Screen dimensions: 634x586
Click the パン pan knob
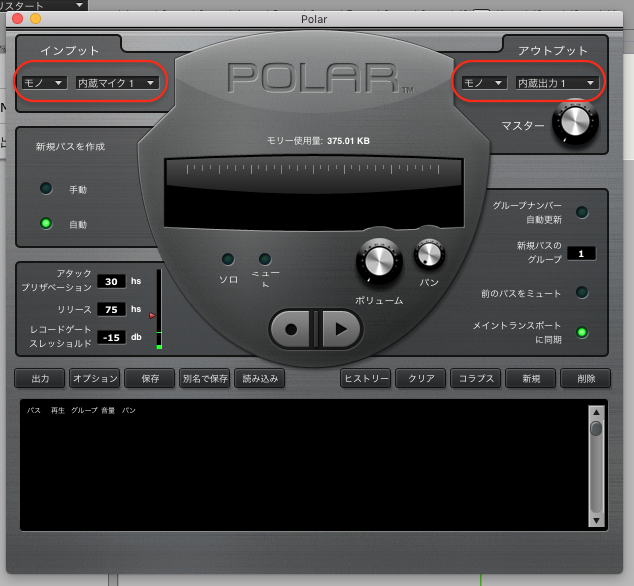[x=429, y=254]
